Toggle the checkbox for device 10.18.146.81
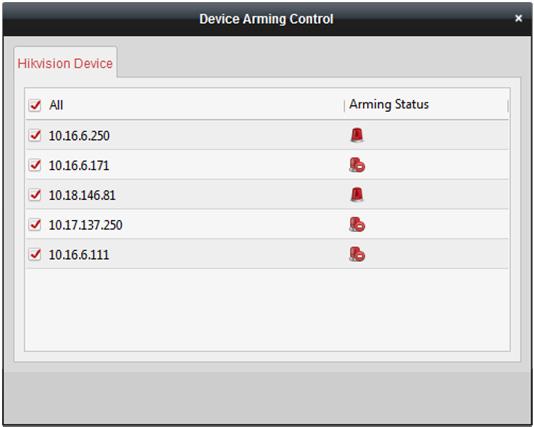This screenshot has width=534, height=427. (x=35, y=195)
